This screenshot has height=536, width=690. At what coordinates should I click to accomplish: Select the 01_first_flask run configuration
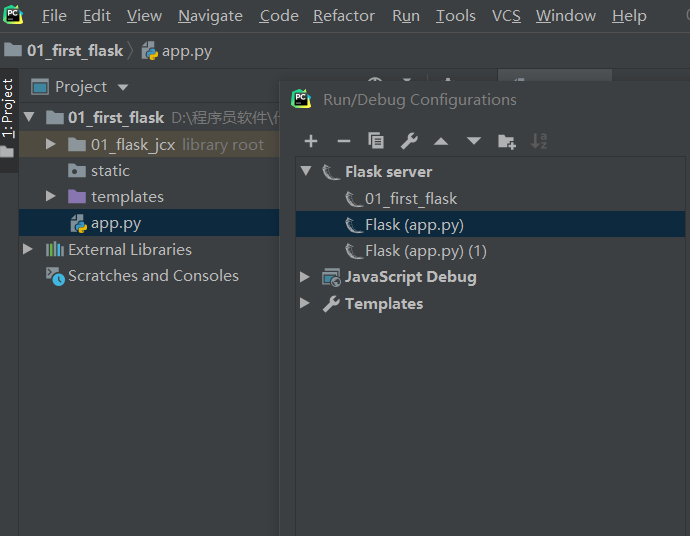pyautogui.click(x=411, y=198)
